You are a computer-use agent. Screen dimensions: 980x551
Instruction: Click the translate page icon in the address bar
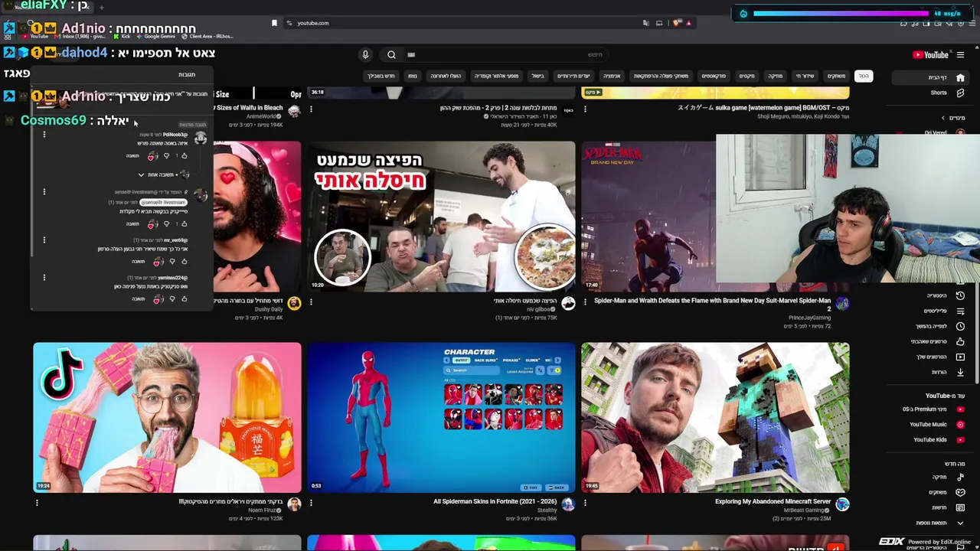coord(645,23)
